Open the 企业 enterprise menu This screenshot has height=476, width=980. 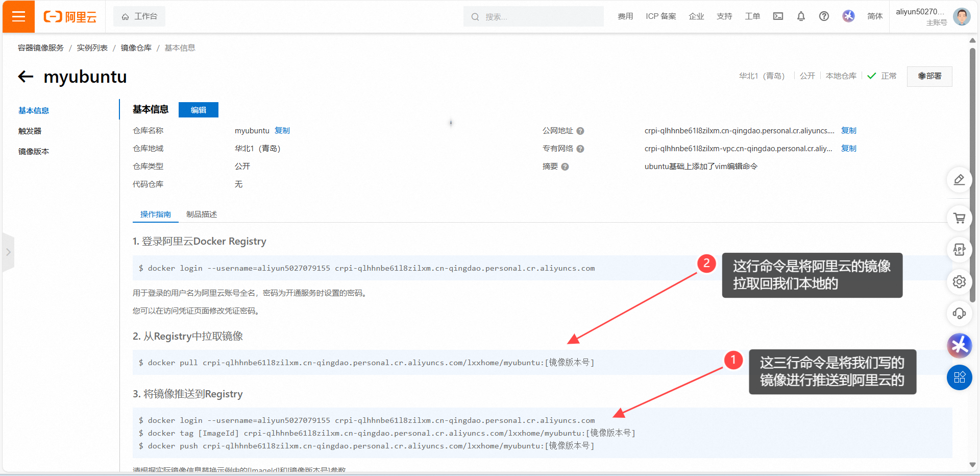click(x=696, y=16)
